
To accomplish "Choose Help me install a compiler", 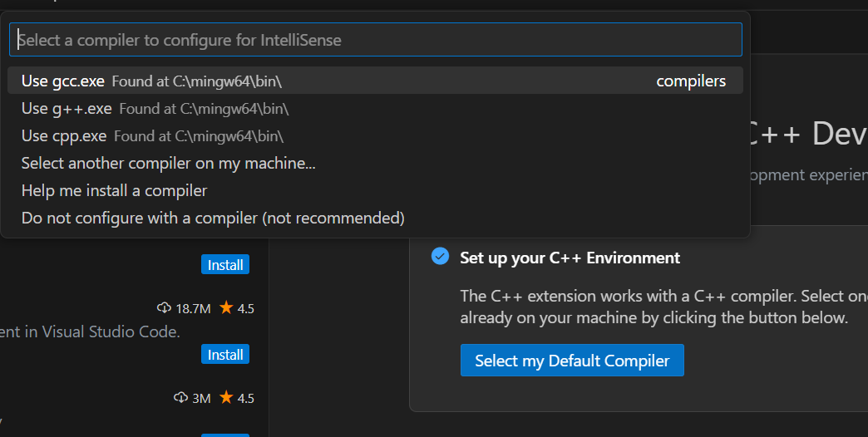I will (375, 190).
